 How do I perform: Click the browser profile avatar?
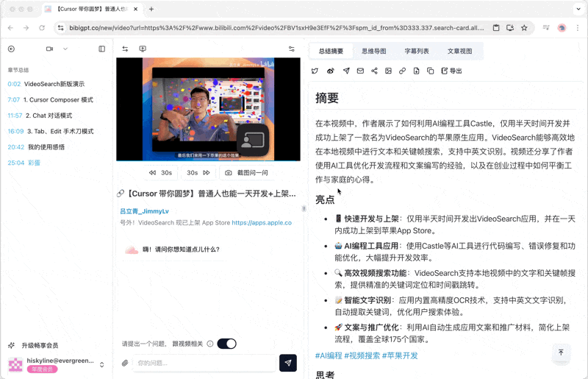(x=562, y=28)
